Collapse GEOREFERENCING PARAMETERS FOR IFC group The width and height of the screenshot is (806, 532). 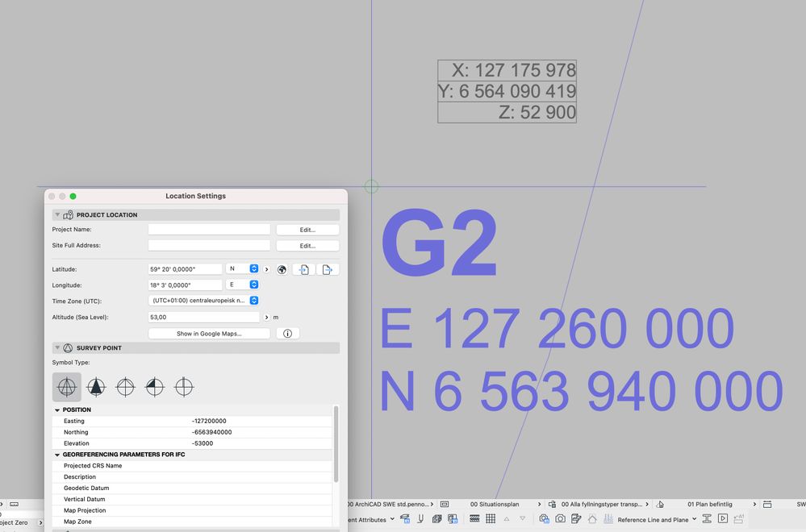pos(57,455)
